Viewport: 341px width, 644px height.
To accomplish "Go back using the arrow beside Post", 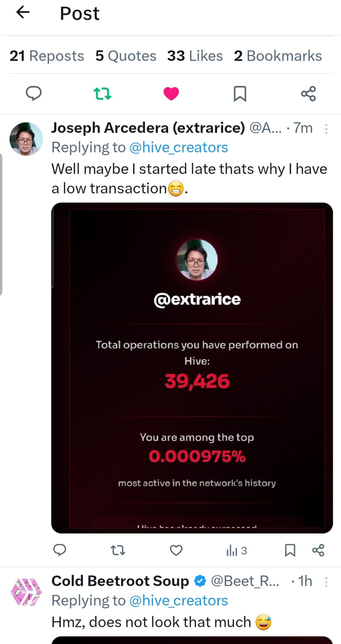I will (x=23, y=13).
